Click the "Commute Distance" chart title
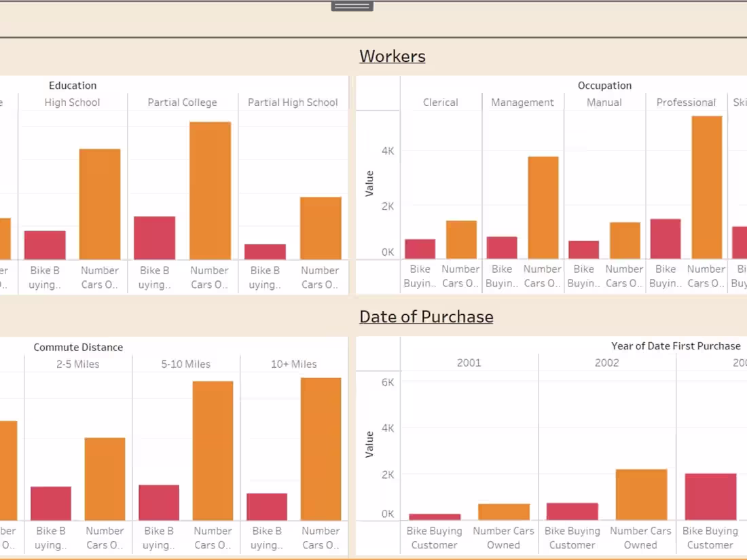Image resolution: width=747 pixels, height=560 pixels. [x=78, y=347]
